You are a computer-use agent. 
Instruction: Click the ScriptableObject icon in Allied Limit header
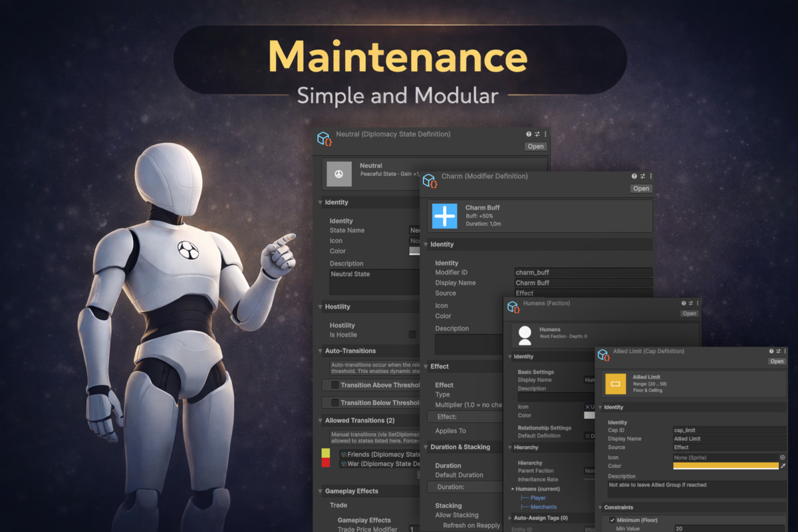click(x=603, y=354)
